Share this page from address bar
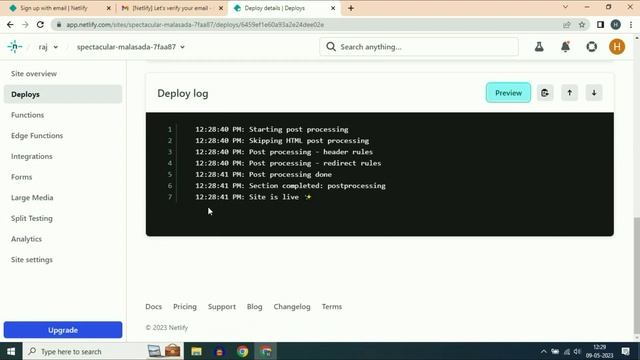This screenshot has width=640, height=360. click(x=567, y=25)
